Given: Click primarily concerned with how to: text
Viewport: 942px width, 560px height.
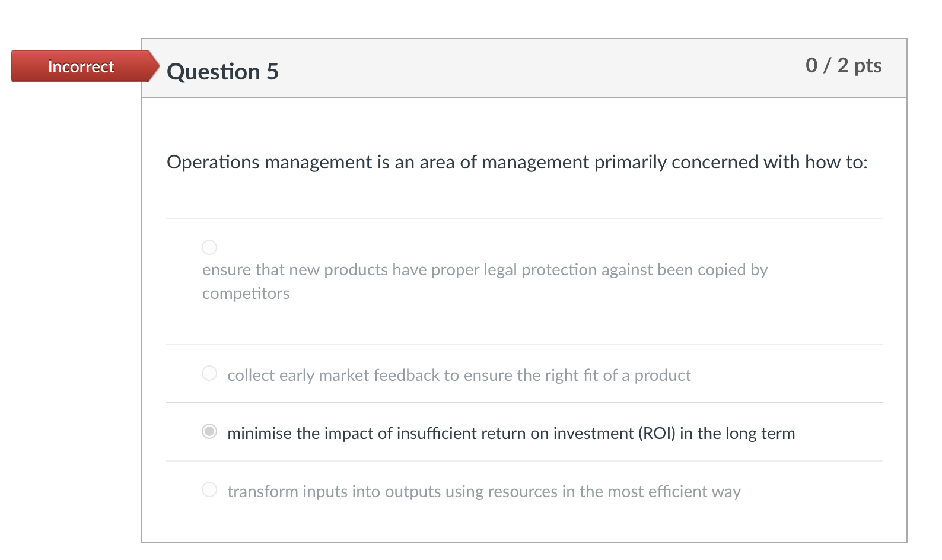Looking at the screenshot, I should (x=731, y=162).
